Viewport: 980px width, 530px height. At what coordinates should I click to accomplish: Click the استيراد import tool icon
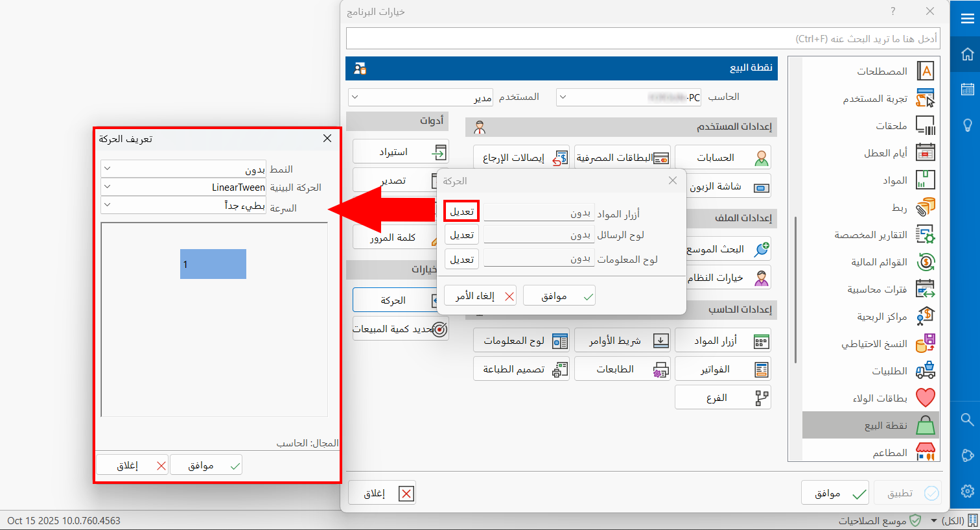pyautogui.click(x=441, y=151)
